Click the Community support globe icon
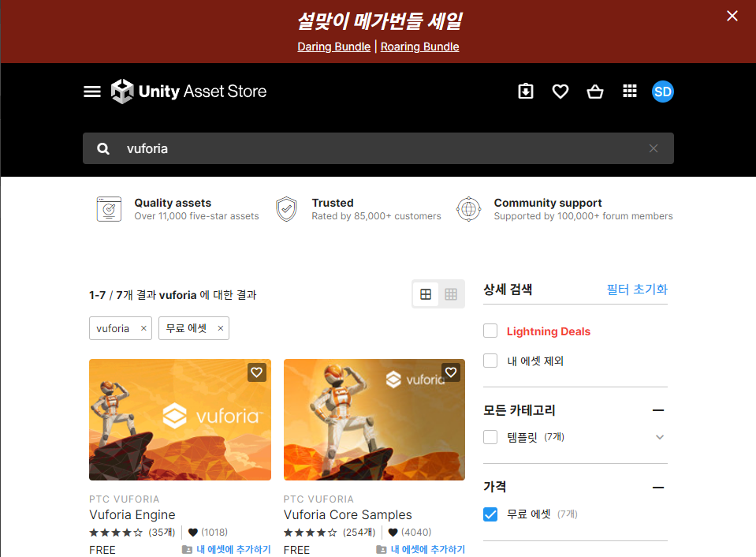 pyautogui.click(x=468, y=209)
